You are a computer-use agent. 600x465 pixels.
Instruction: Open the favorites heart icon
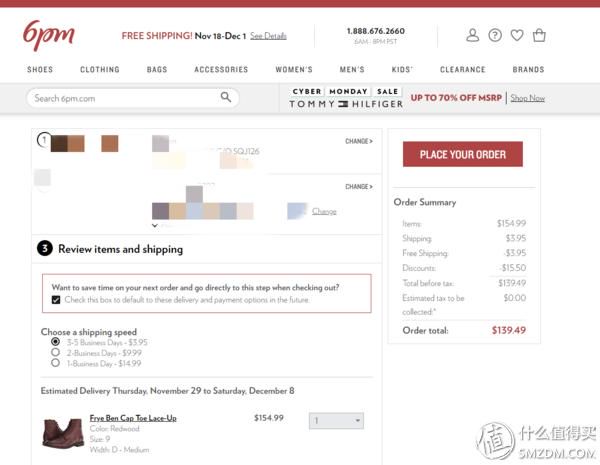pyautogui.click(x=517, y=35)
